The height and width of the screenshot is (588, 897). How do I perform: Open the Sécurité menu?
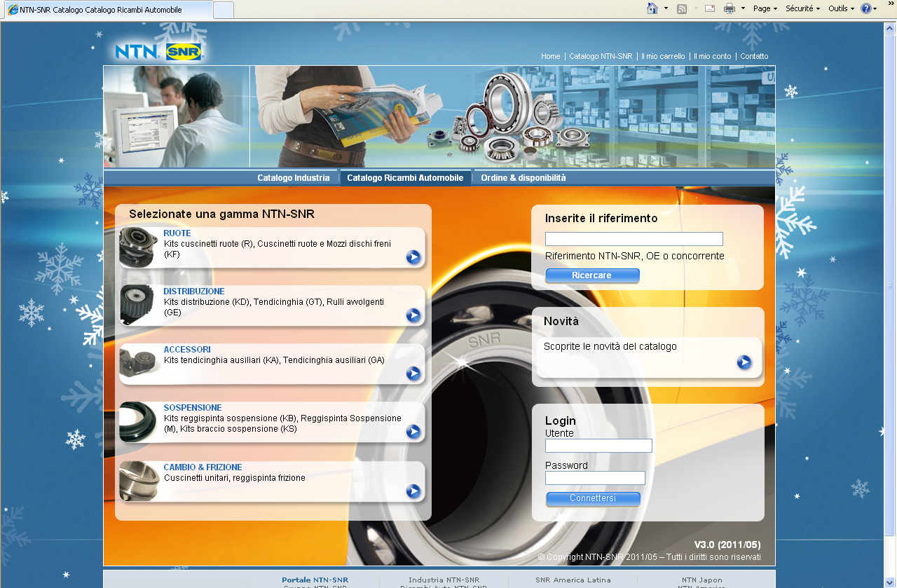tap(802, 8)
